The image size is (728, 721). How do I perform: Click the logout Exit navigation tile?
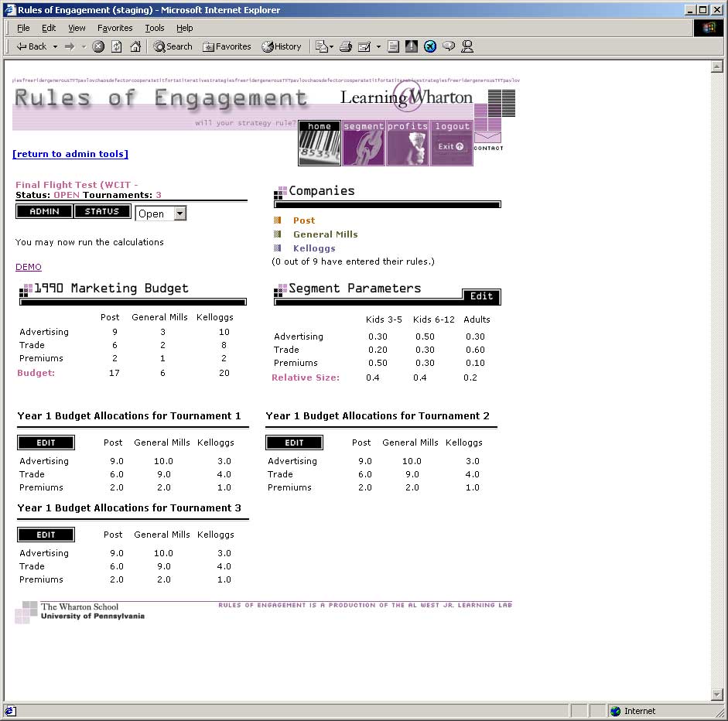click(x=452, y=143)
